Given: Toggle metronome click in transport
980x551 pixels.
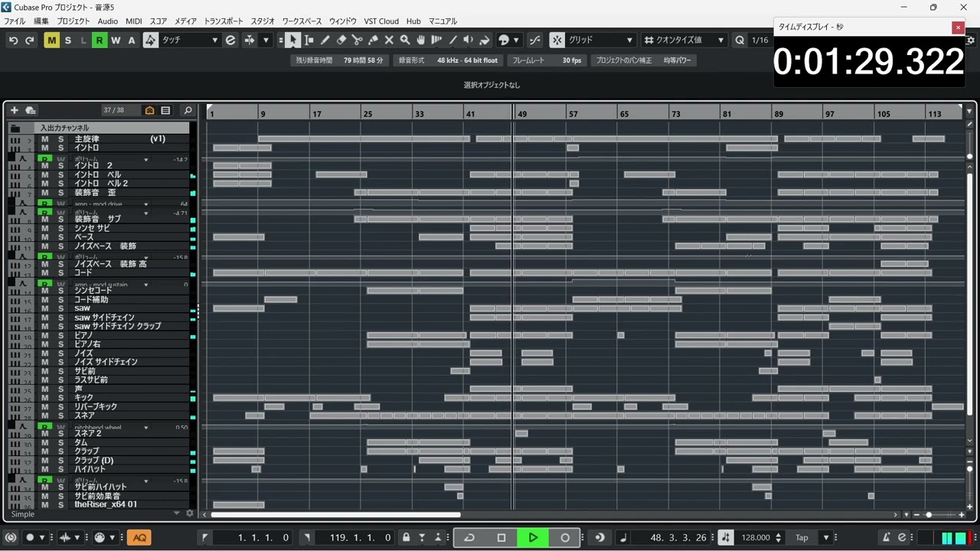Looking at the screenshot, I should coord(887,538).
